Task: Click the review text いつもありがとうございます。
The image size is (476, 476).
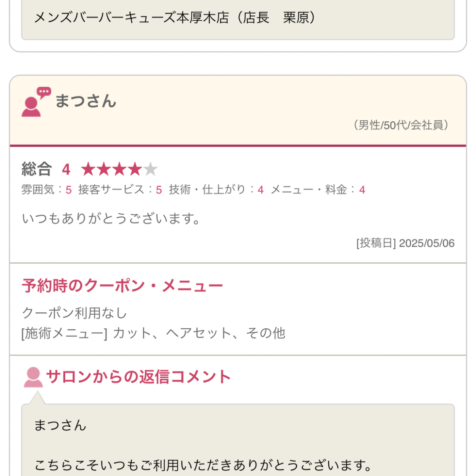Action: coord(112,218)
